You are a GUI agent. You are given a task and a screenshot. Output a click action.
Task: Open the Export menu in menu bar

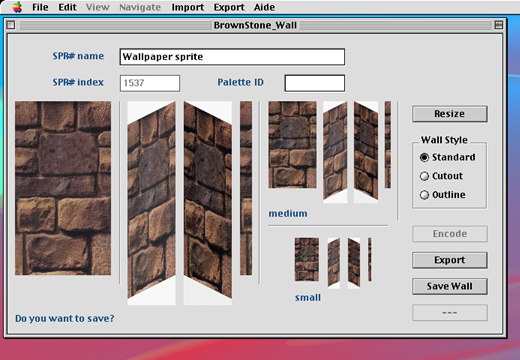pos(229,7)
